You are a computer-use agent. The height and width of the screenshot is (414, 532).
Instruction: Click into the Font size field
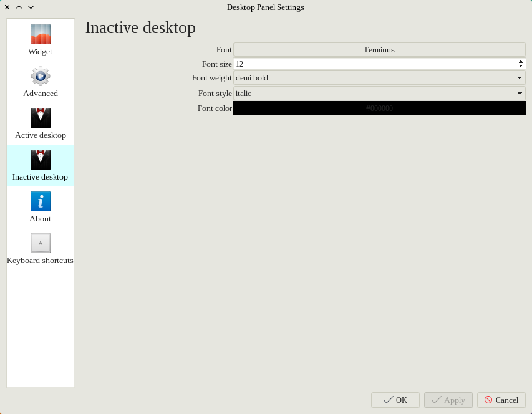374,64
